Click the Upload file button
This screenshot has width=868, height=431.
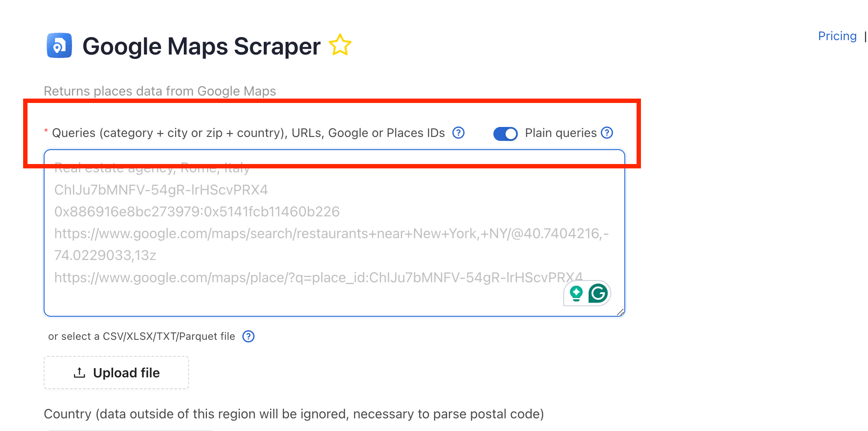click(116, 373)
